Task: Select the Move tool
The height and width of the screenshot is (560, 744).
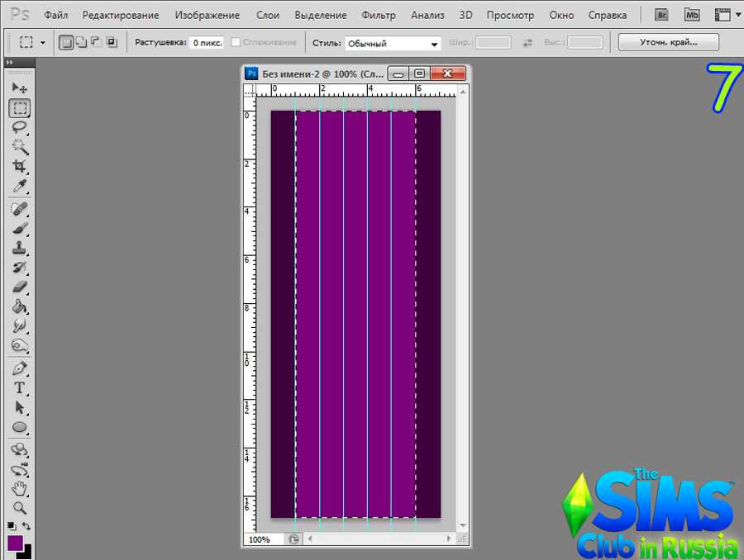Action: pyautogui.click(x=20, y=88)
